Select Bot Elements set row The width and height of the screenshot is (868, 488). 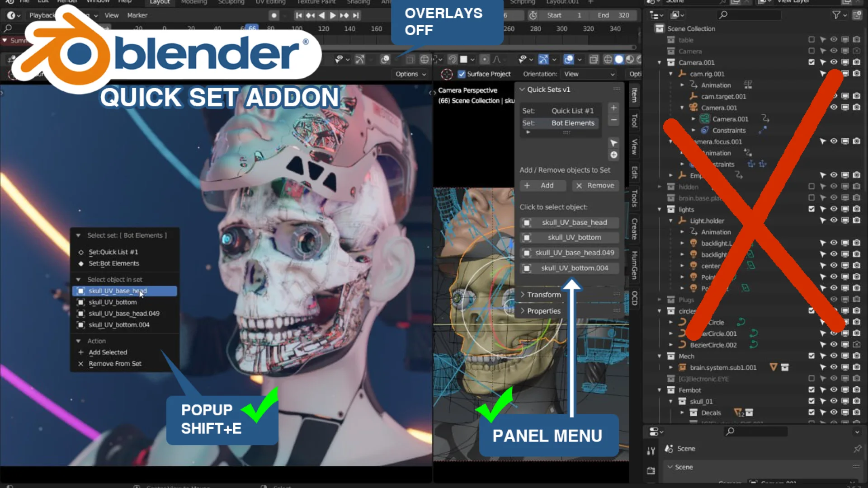pyautogui.click(x=561, y=123)
